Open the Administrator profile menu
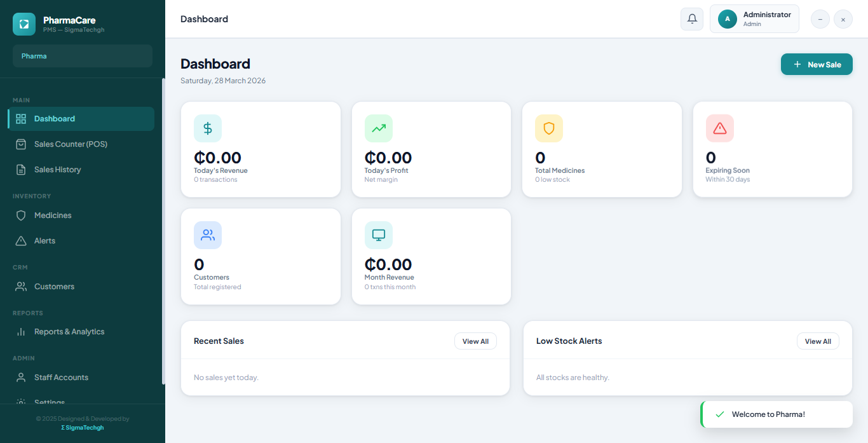The image size is (868, 443). click(x=754, y=18)
